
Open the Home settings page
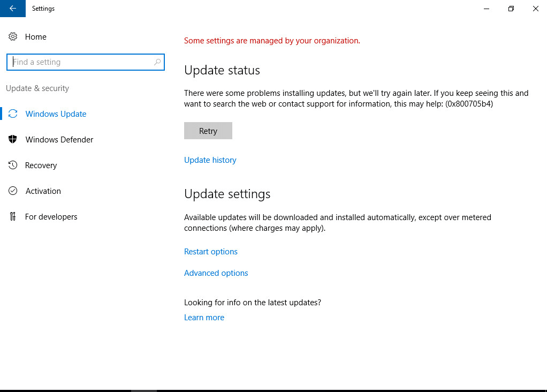point(35,36)
